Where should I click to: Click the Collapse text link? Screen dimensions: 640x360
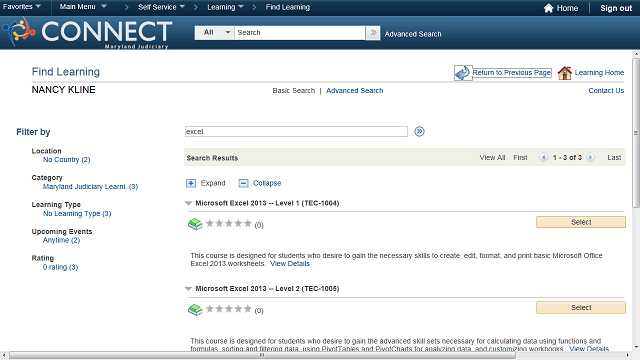267,183
